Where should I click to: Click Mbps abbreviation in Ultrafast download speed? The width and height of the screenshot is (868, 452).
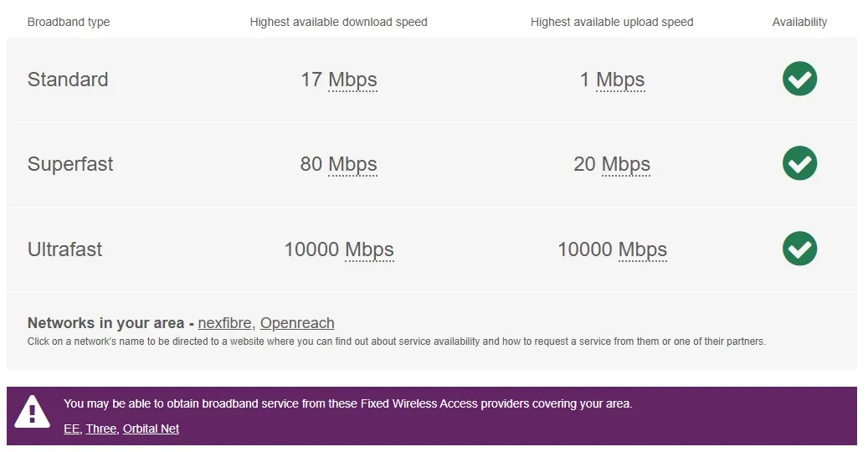[369, 249]
